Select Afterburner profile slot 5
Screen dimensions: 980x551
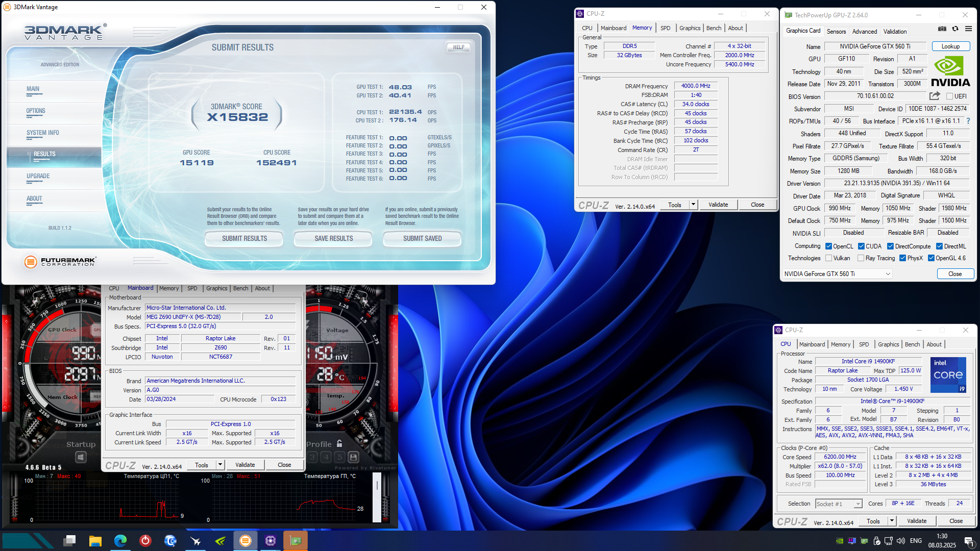tap(339, 457)
